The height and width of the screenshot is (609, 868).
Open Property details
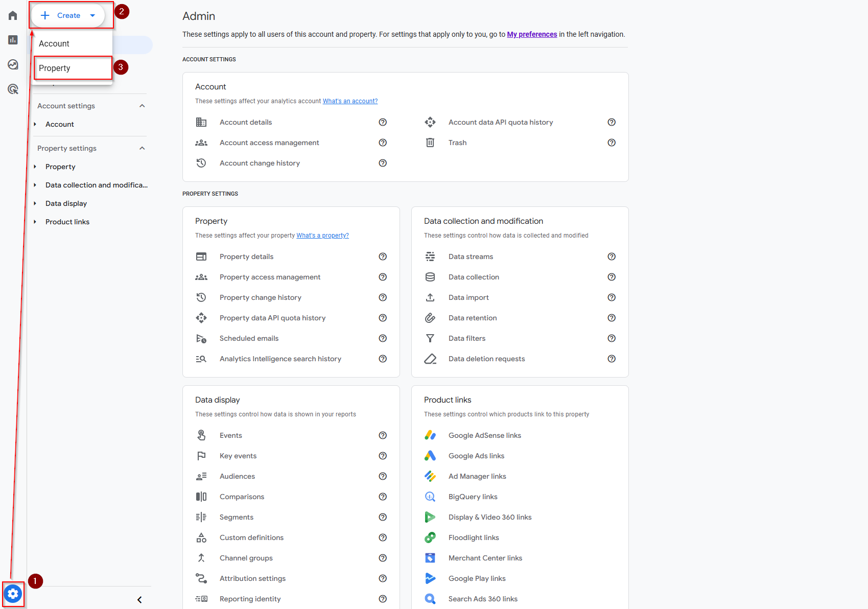pos(246,256)
